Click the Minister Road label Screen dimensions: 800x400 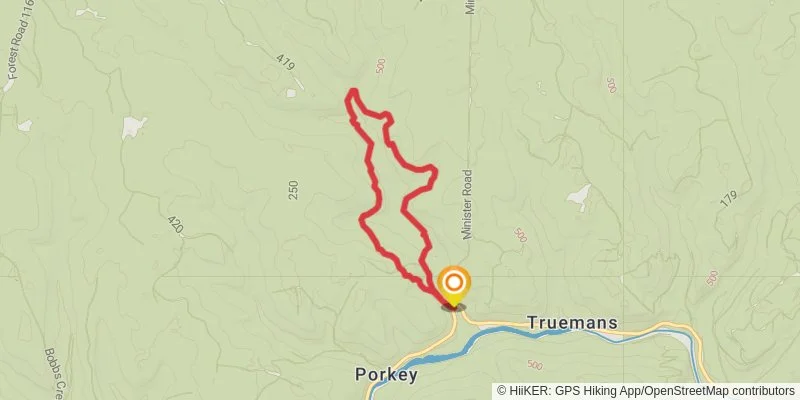[468, 204]
